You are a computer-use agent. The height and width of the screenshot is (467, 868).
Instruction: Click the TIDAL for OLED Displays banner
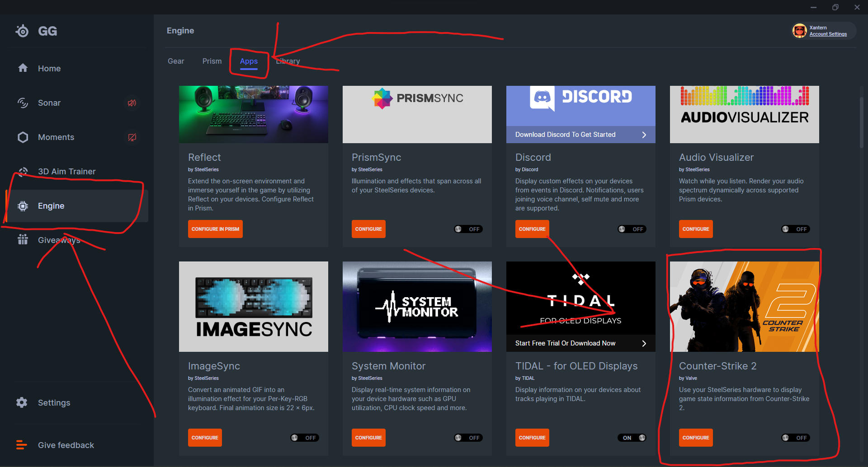581,298
